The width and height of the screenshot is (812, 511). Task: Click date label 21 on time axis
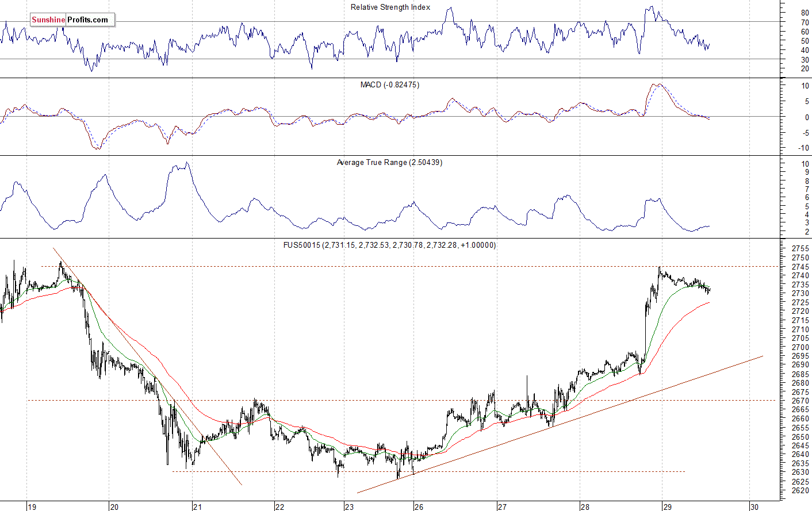point(198,507)
